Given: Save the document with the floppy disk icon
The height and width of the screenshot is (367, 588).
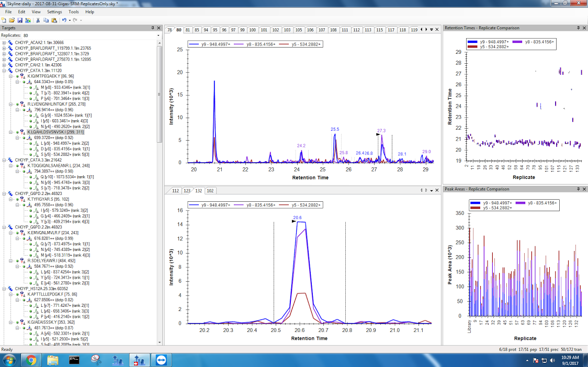Looking at the screenshot, I should (19, 20).
